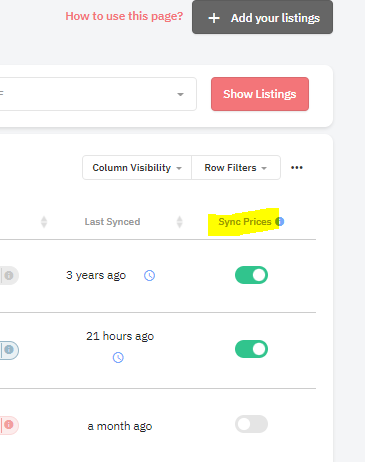Click Add your listings button
Screen dimensions: 365x462
tap(262, 17)
